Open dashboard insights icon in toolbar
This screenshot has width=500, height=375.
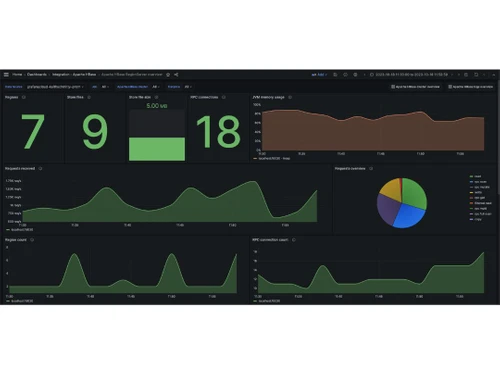pyautogui.click(x=345, y=75)
